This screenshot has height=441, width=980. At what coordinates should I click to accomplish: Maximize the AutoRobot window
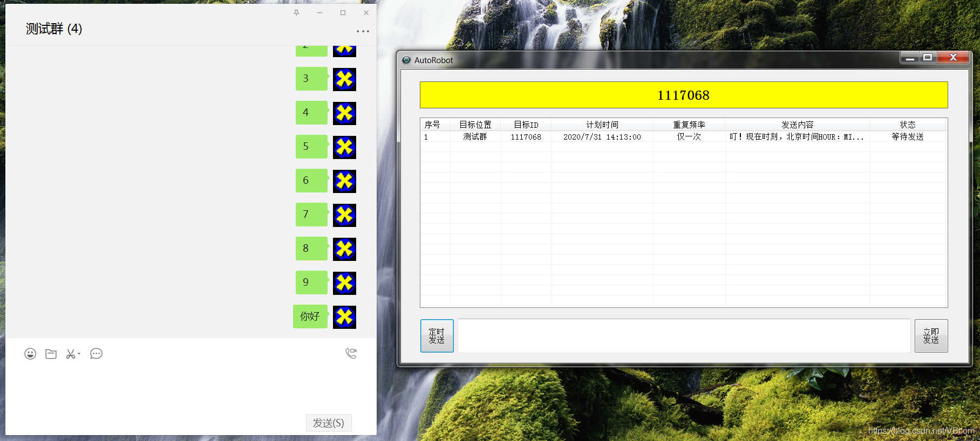point(928,57)
